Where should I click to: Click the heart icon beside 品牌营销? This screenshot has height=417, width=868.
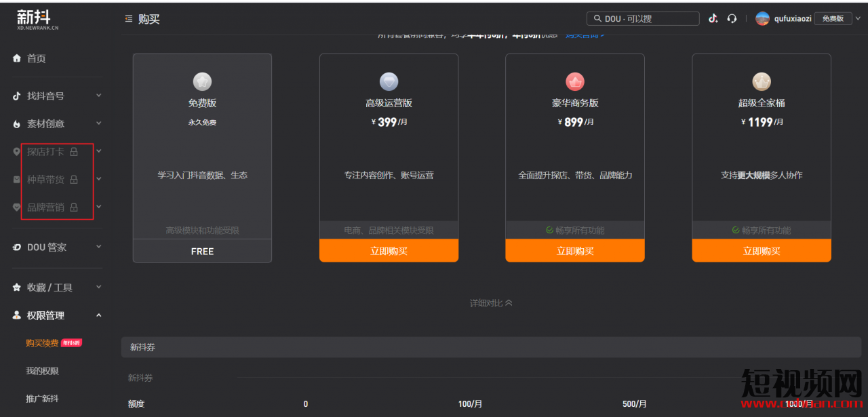(x=17, y=207)
